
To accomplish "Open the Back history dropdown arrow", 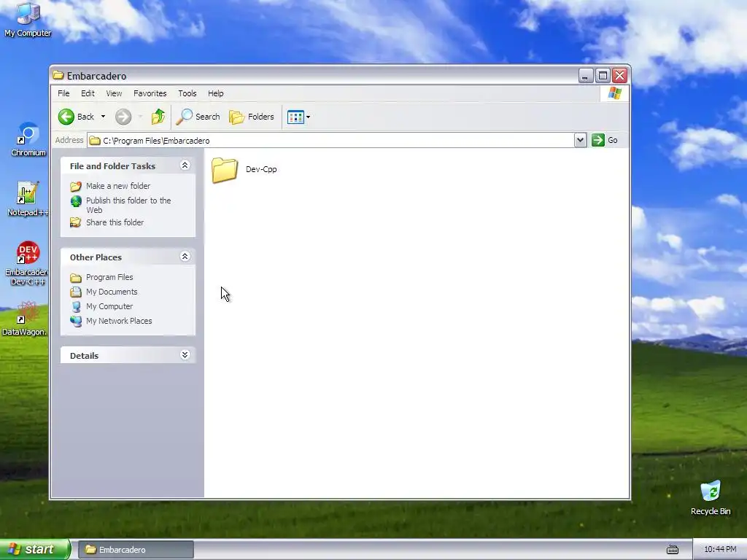I will (103, 117).
